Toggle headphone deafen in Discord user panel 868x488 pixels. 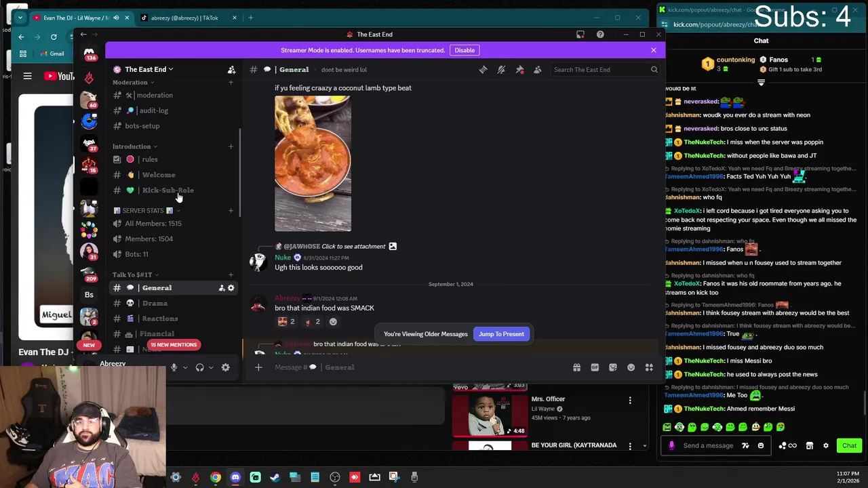(x=199, y=367)
